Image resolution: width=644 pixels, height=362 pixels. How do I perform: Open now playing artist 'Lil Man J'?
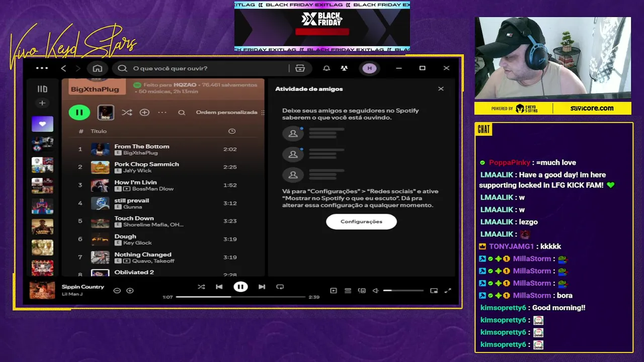click(72, 294)
